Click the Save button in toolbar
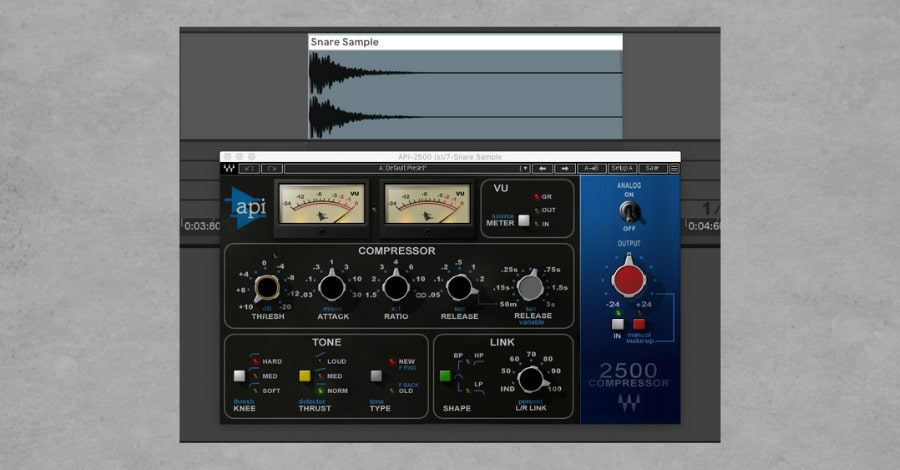Viewport: 900px width, 470px height. [653, 169]
